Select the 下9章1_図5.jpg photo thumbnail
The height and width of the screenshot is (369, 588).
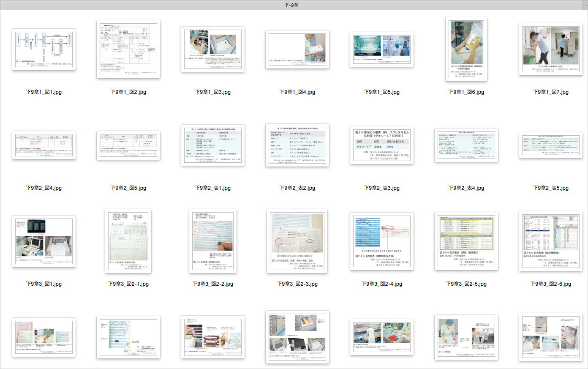click(382, 49)
